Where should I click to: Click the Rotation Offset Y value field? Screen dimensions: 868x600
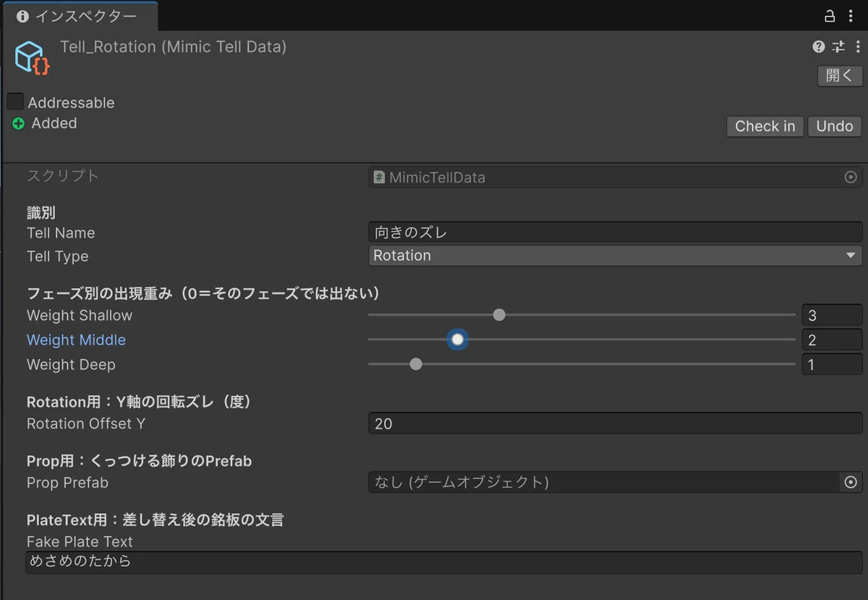(616, 423)
